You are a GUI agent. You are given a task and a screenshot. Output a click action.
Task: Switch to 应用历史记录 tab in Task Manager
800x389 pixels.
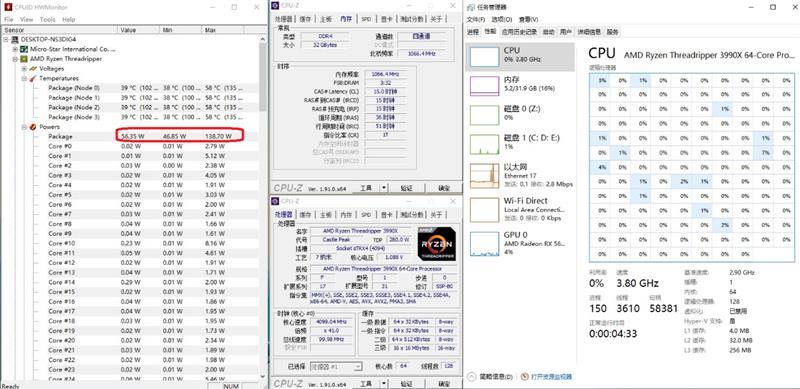[519, 32]
